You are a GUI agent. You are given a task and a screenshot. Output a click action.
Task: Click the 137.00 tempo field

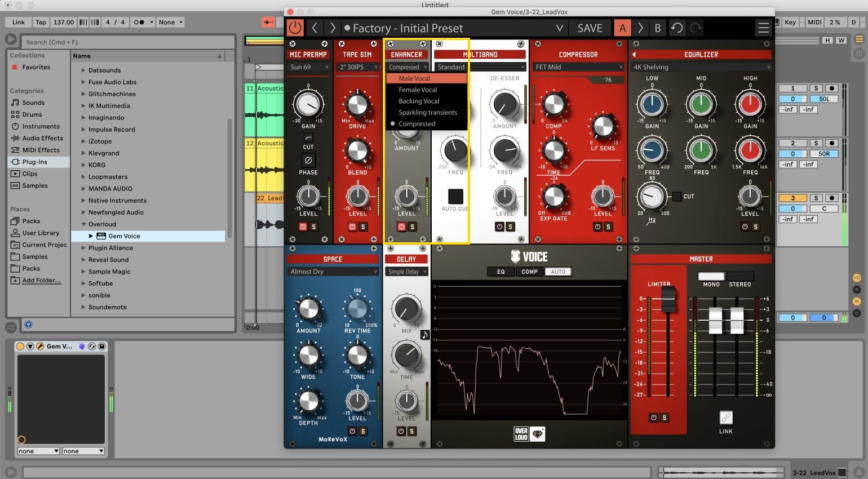pos(64,22)
